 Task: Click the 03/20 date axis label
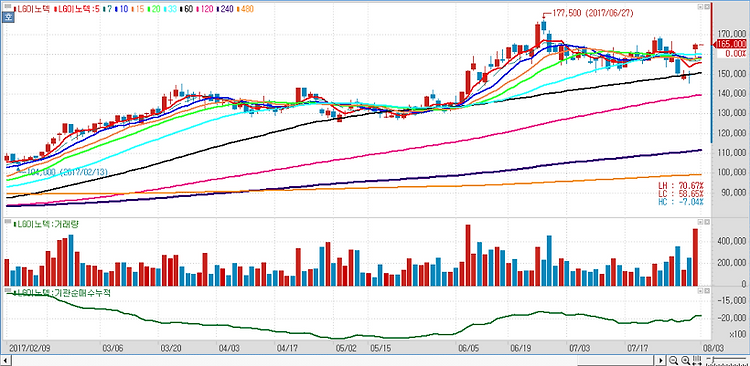171,347
